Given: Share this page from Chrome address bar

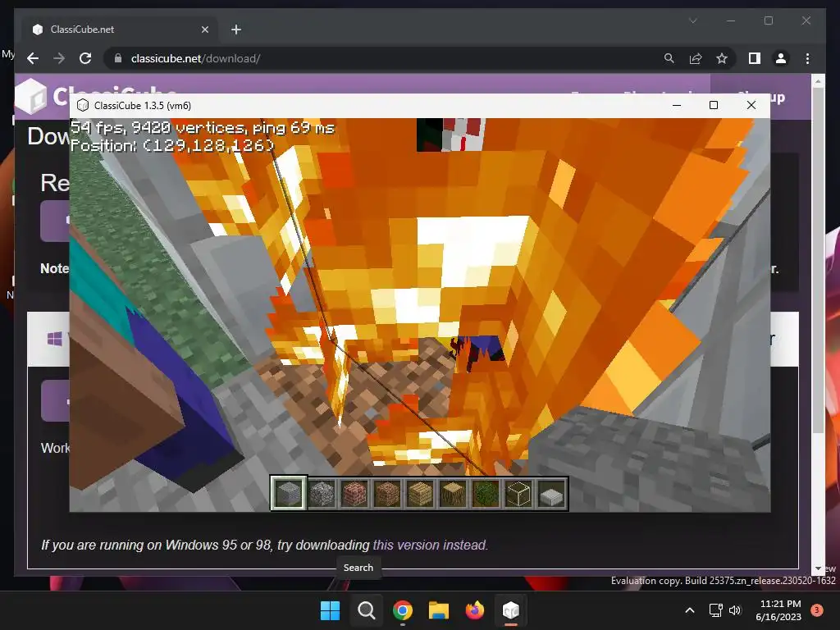Looking at the screenshot, I should pyautogui.click(x=696, y=58).
